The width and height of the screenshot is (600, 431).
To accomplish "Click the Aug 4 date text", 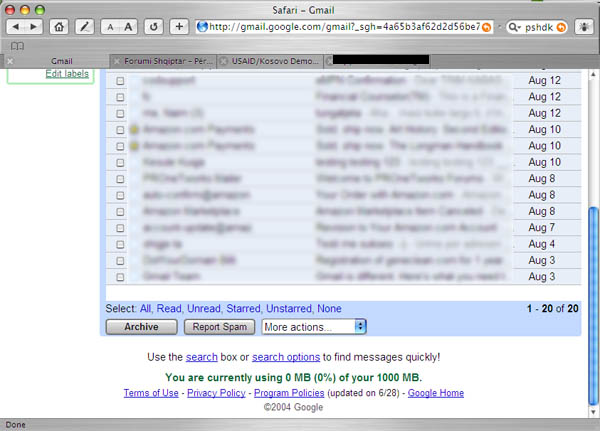I will [541, 244].
